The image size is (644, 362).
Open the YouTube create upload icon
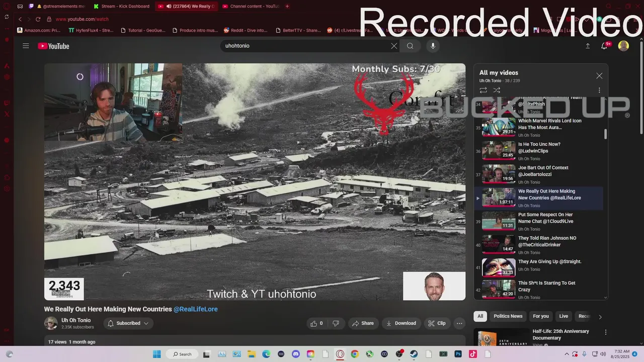click(x=588, y=46)
